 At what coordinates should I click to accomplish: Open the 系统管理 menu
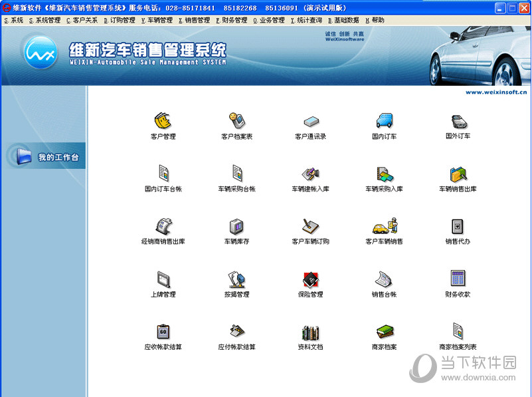(44, 21)
